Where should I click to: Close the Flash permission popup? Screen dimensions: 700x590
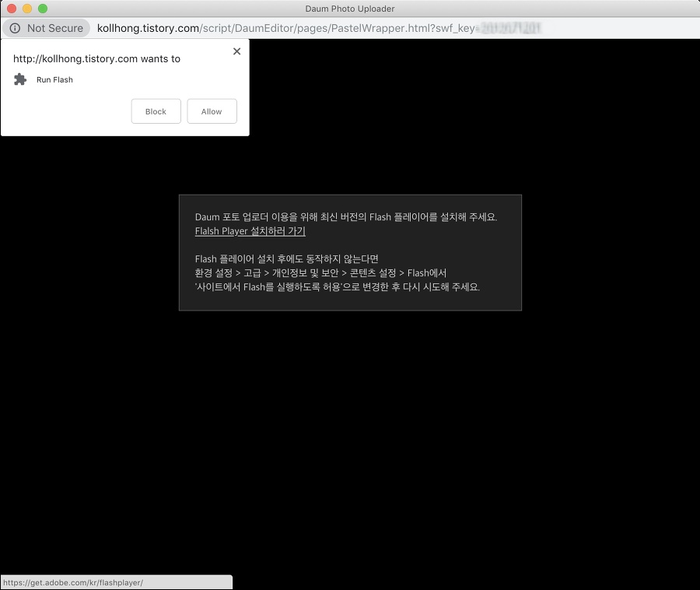236,51
